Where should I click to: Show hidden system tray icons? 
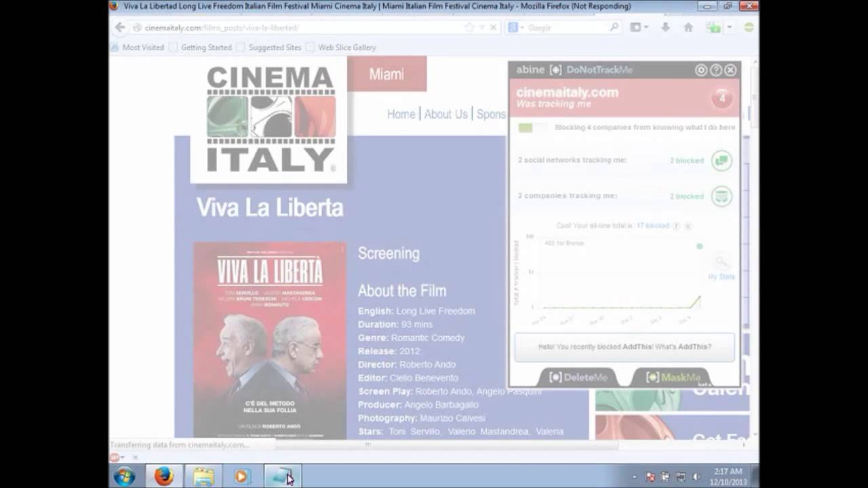(x=633, y=476)
